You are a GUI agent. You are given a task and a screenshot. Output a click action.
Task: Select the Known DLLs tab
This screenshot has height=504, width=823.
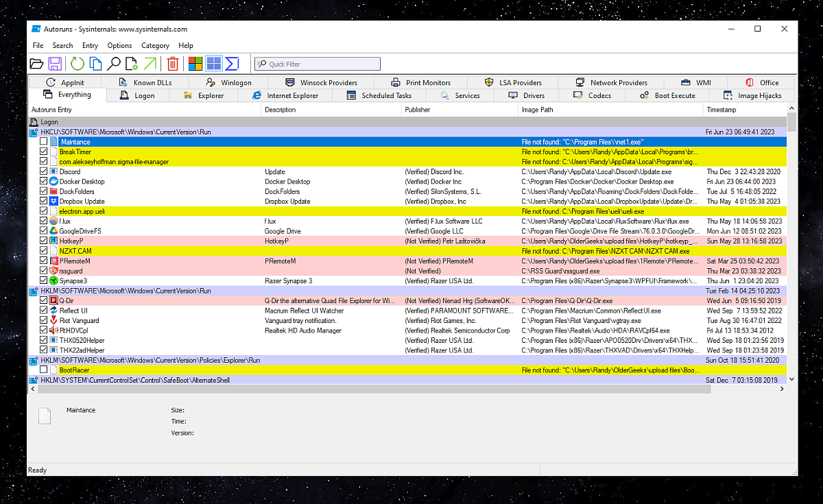(145, 82)
